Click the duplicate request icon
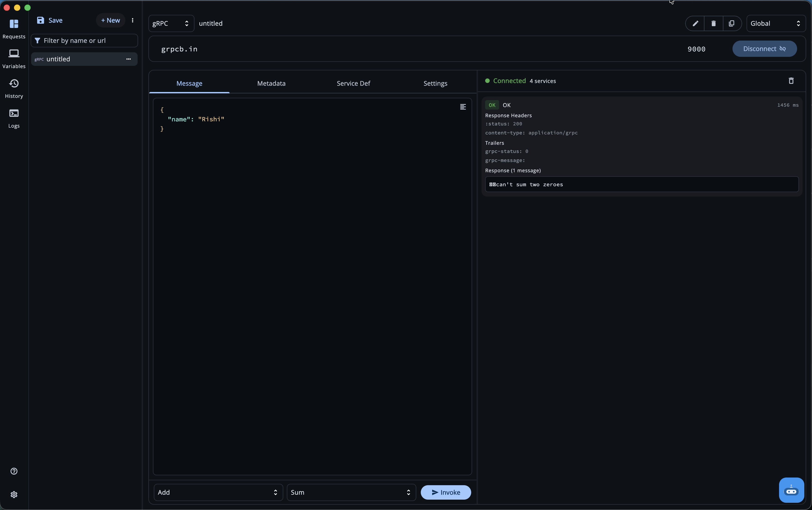The width and height of the screenshot is (812, 510). point(731,23)
